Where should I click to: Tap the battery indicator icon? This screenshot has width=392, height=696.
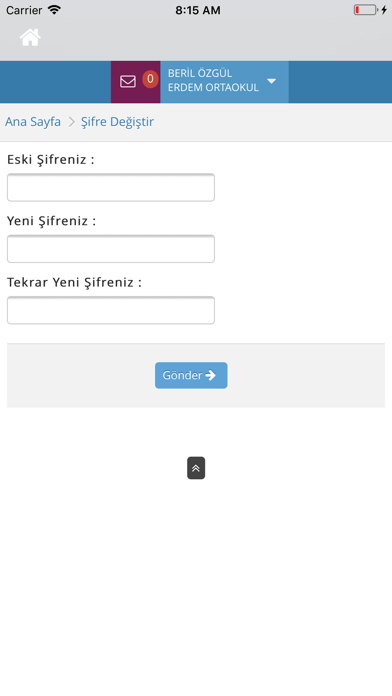pyautogui.click(x=366, y=10)
